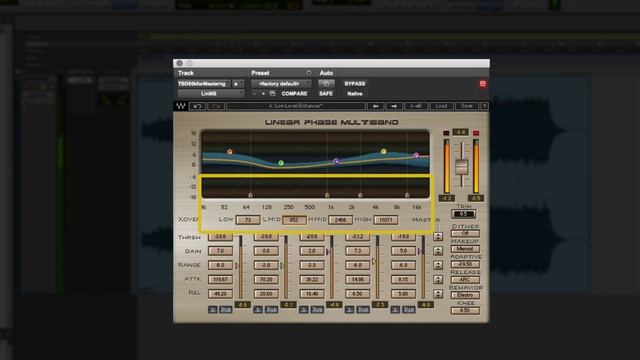Click master Attk up/down stepper
Viewport: 640px width, 360px height.
tap(438, 279)
